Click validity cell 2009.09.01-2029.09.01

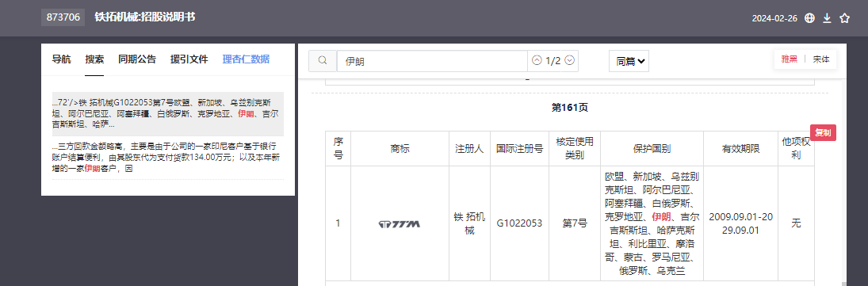pos(740,223)
